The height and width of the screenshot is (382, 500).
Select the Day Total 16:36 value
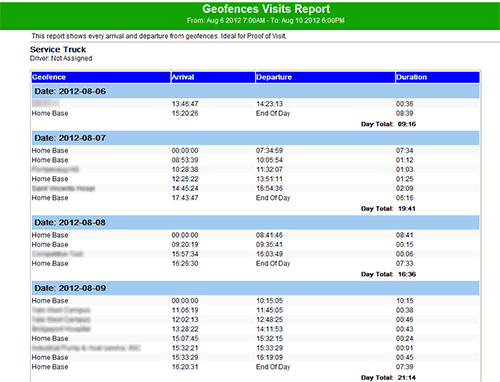click(407, 274)
